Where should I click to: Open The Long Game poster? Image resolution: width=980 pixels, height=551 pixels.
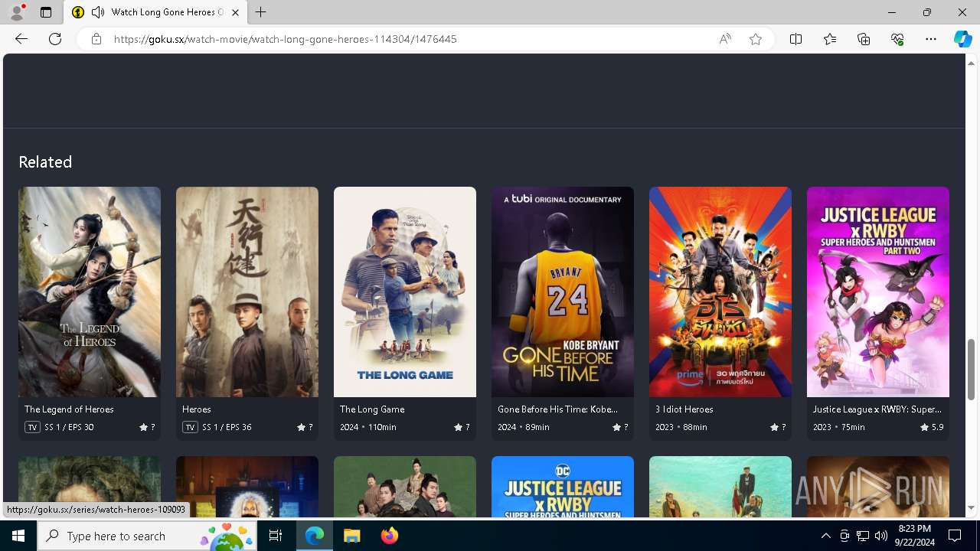pyautogui.click(x=405, y=292)
